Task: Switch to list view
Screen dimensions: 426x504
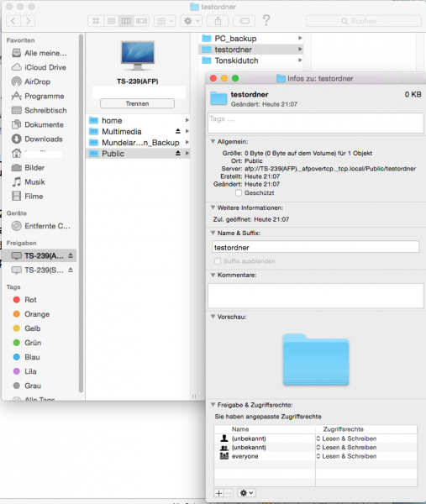Action: coord(111,21)
